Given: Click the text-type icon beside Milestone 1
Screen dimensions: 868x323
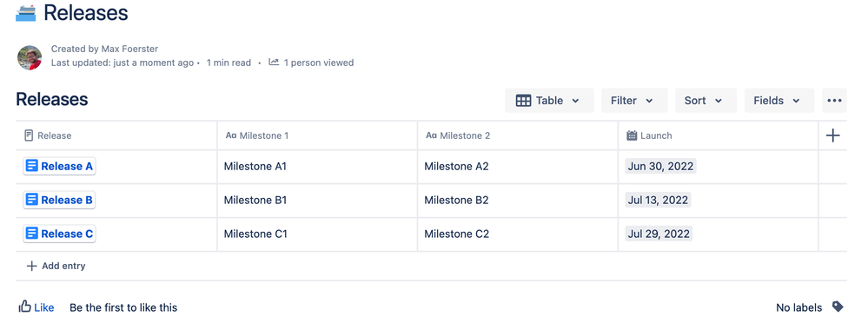Looking at the screenshot, I should coord(231,135).
